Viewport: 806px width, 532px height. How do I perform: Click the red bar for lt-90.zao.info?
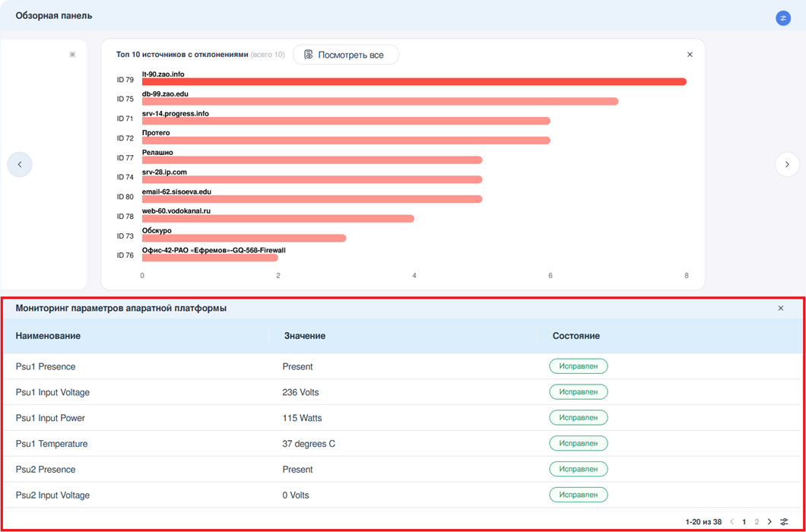[x=414, y=82]
